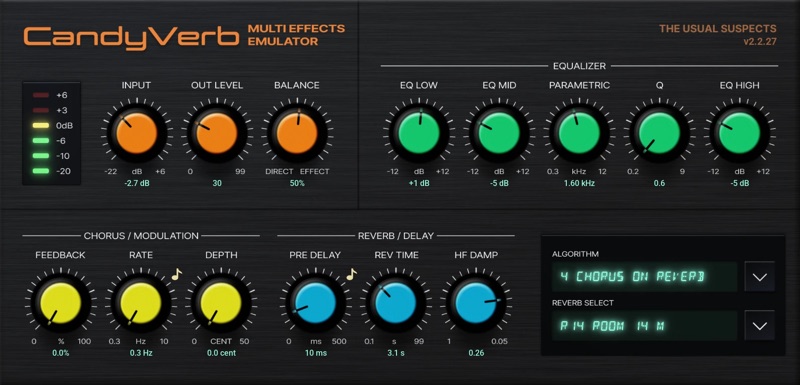Viewport: 800px width, 385px height.
Task: Toggle tempo sync note icon beside RATE
Action: pos(177,274)
